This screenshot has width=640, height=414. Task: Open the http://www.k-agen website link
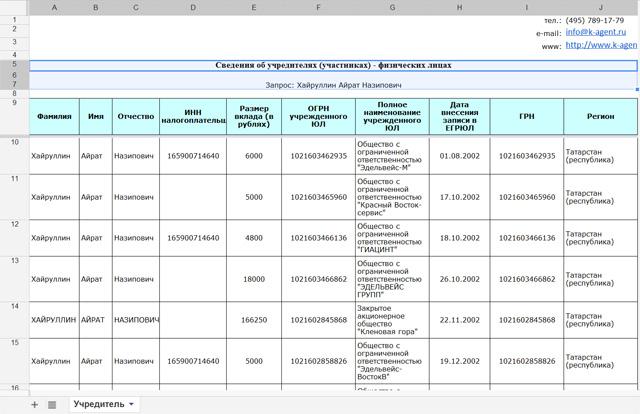click(601, 45)
